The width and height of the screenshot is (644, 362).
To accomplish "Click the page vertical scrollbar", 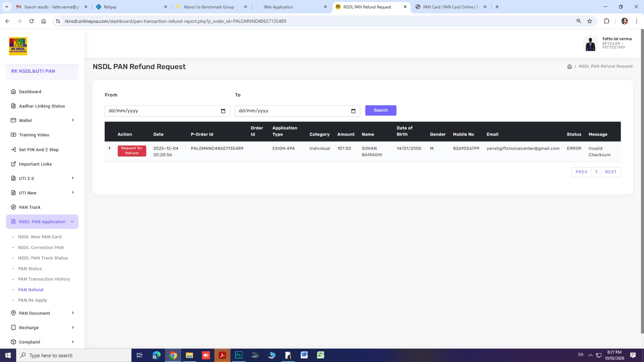I will (x=642, y=181).
